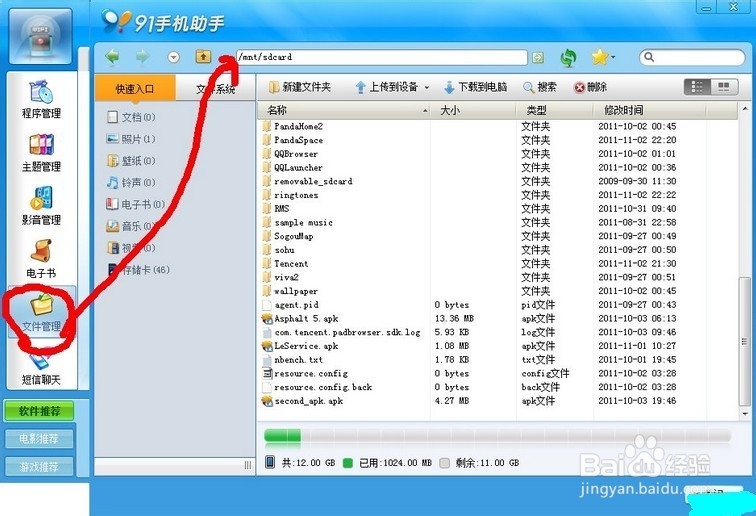Select com.tencent.padbrowser.sdk.log file

click(x=341, y=332)
